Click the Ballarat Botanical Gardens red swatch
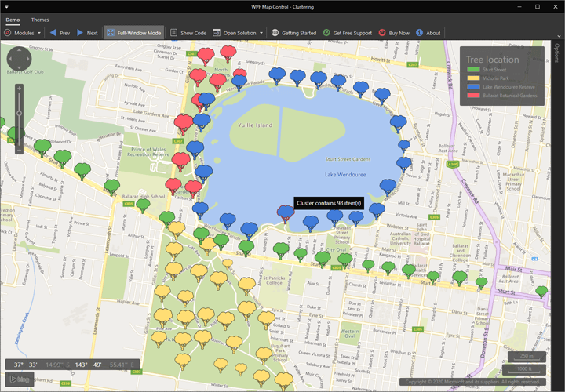 click(x=472, y=95)
